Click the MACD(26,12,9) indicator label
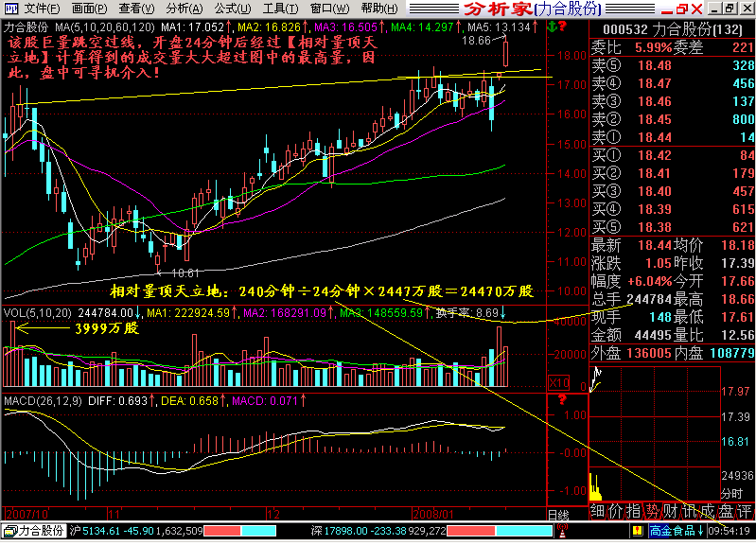This screenshot has height=545, width=756. [41, 401]
